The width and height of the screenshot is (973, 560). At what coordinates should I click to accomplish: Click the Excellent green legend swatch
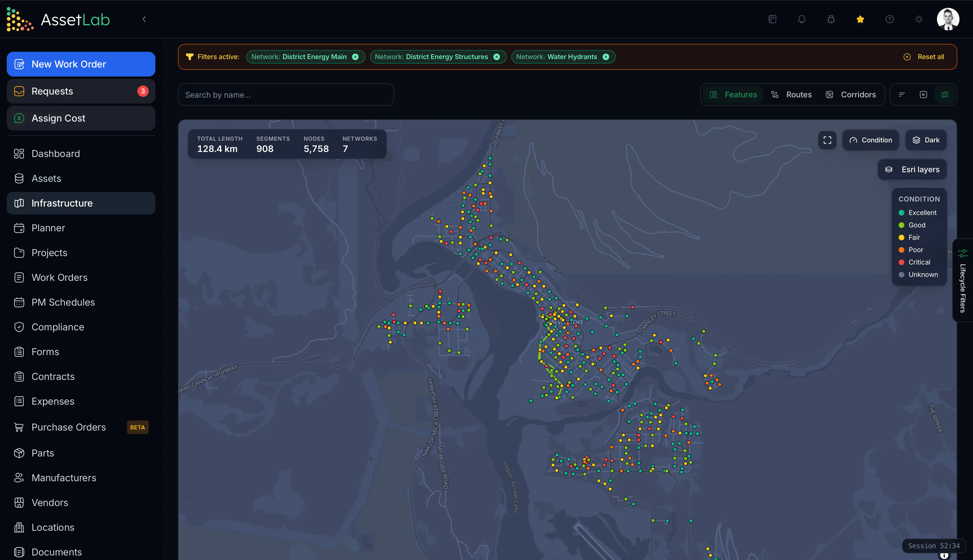point(901,213)
